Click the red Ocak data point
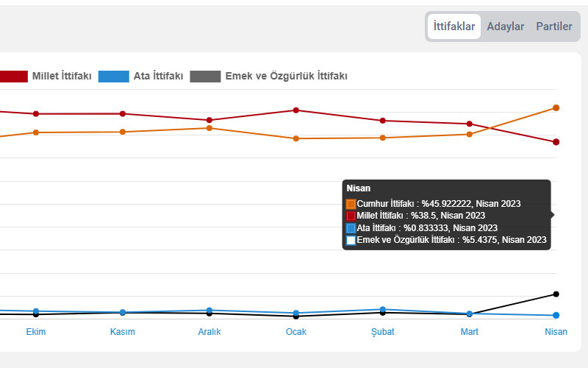This screenshot has height=368, width=588. pyautogui.click(x=296, y=110)
